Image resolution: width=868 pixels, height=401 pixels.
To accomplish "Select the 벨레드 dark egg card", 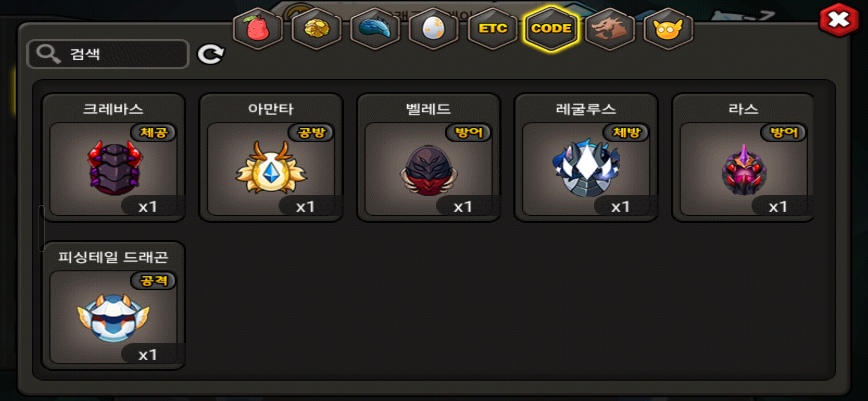I will coord(429,157).
